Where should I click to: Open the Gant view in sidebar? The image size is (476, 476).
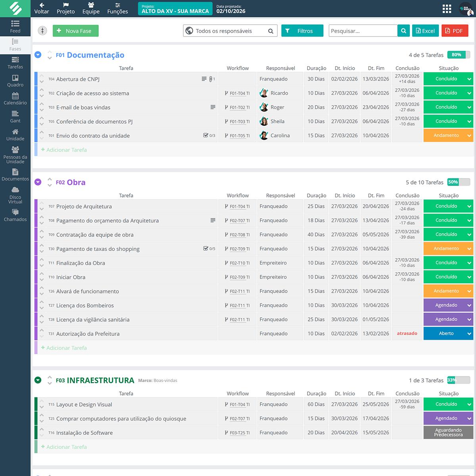click(15, 117)
